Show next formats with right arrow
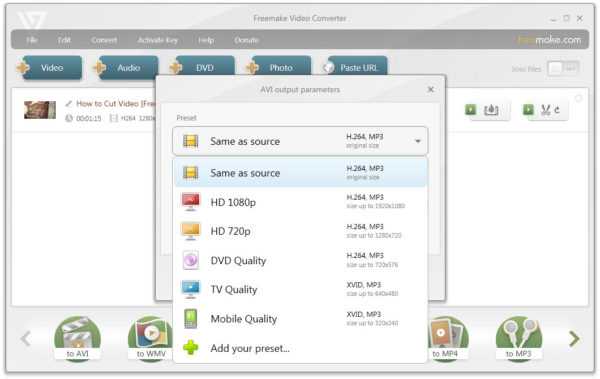Viewport: 600px width, 379px height. pos(574,338)
